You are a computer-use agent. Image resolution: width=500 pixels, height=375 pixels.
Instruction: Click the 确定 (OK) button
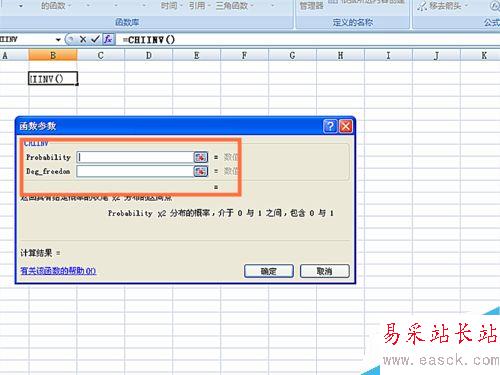269,271
